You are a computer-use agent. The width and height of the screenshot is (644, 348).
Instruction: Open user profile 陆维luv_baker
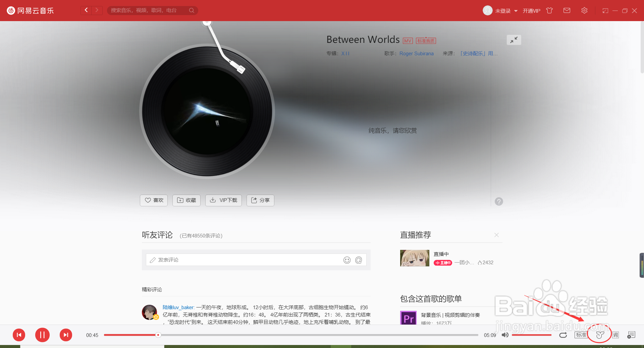[x=178, y=307]
